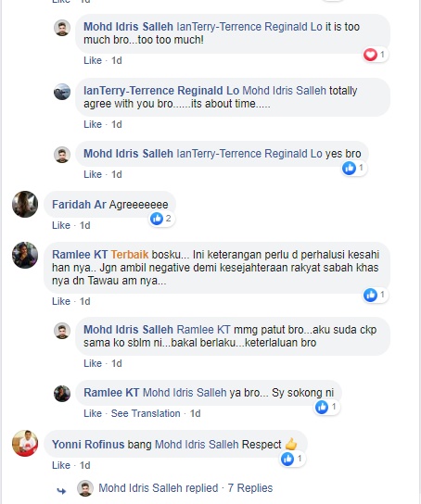Expand the 7 Replies thread
The image size is (421, 504).
[x=250, y=488]
